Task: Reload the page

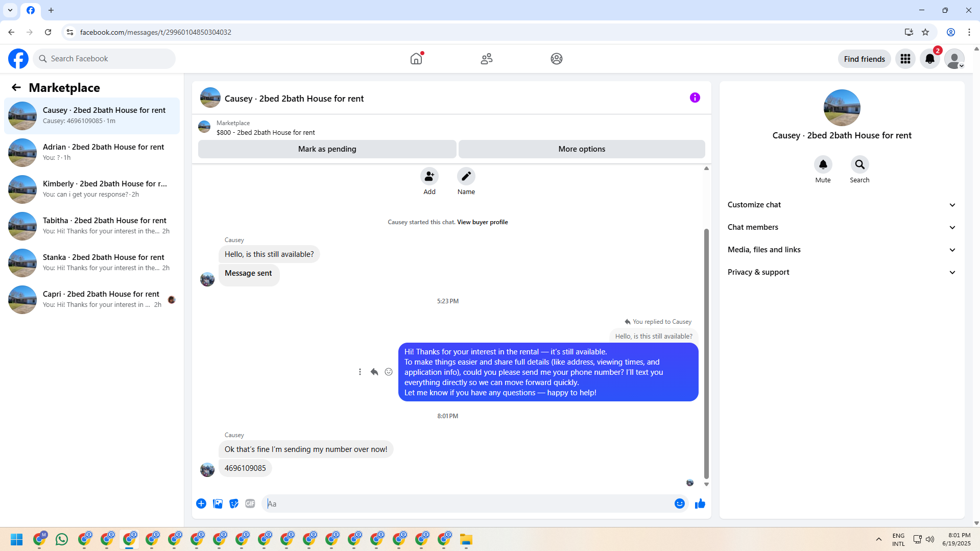Action: click(48, 32)
